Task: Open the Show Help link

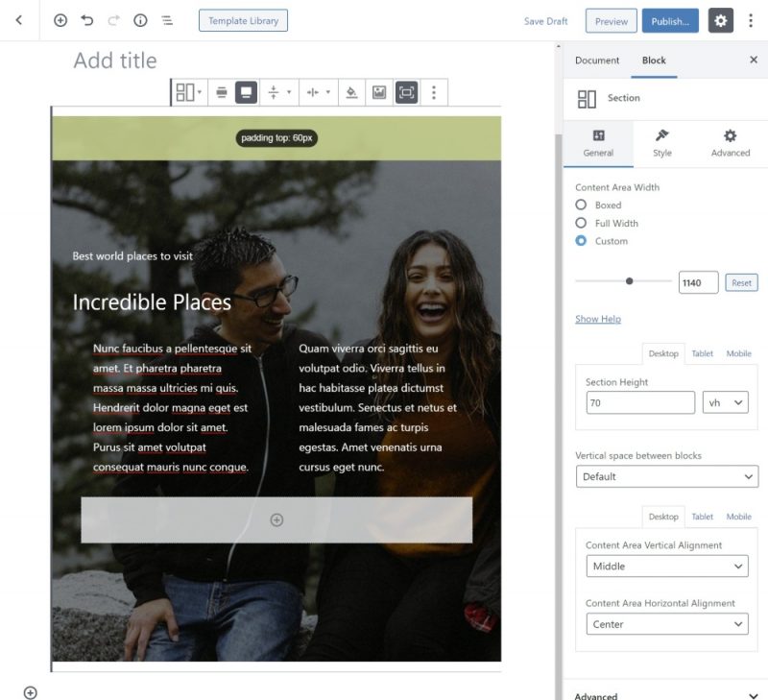Action: [x=597, y=319]
